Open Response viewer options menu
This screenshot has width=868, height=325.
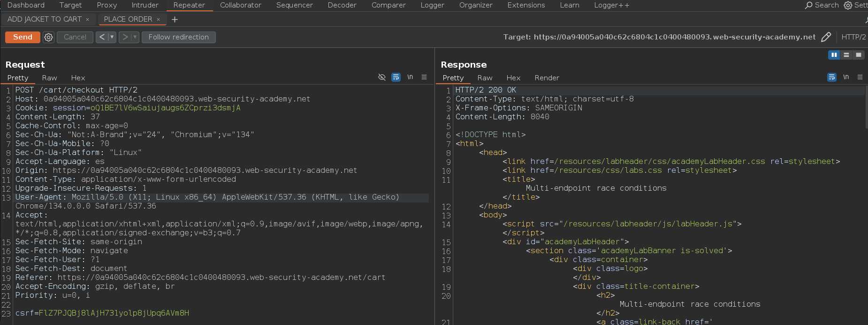pos(860,77)
